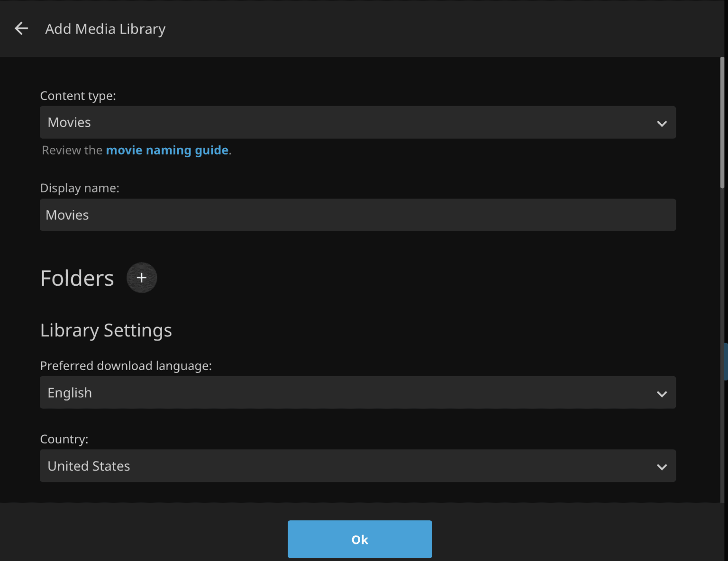Click the Add Media Library title
The image size is (728, 561).
pos(105,28)
